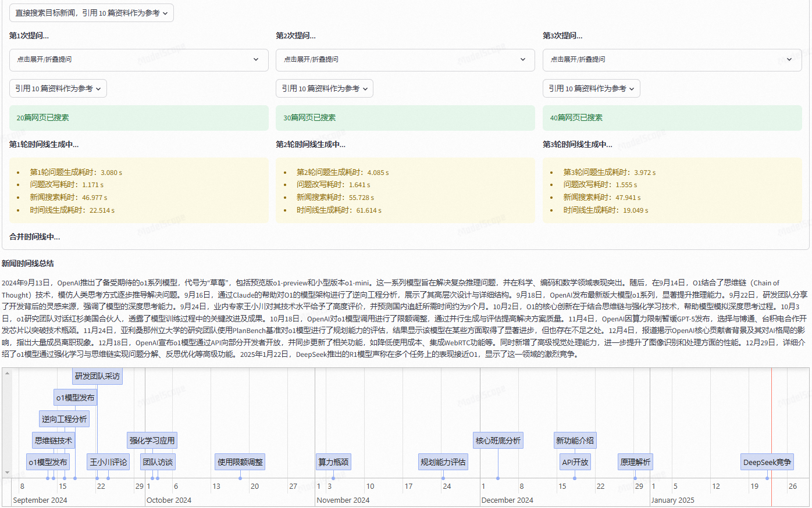Click the 时间线生成耗时 19.049 s entry
The image size is (812, 508).
click(605, 210)
